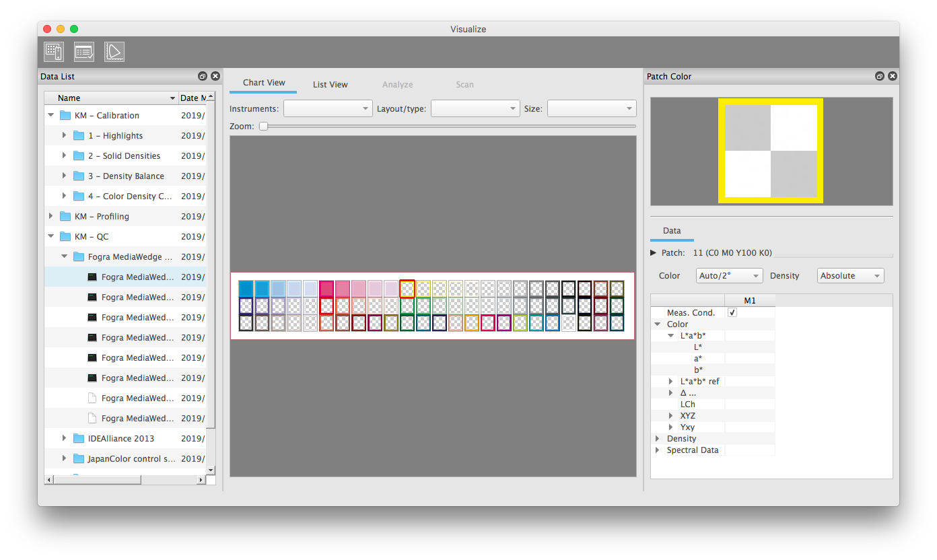Image resolution: width=937 pixels, height=560 pixels.
Task: Open the Density Absolute dropdown
Action: 850,276
